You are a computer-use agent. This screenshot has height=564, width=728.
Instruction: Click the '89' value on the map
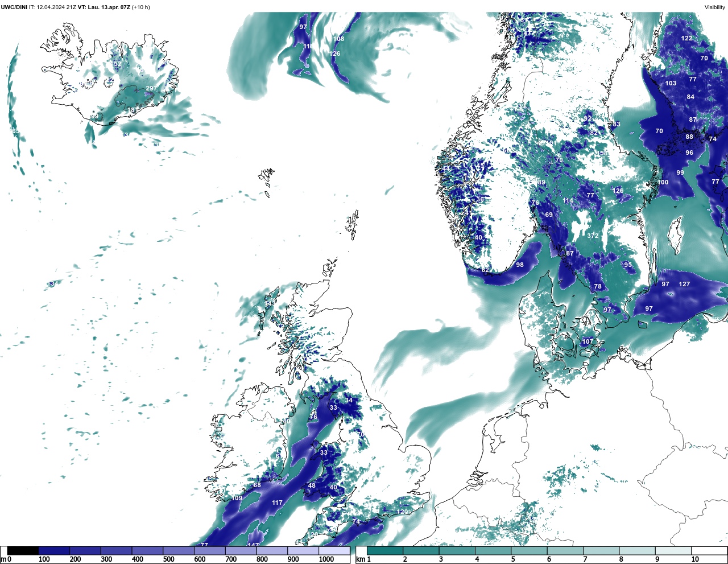pos(541,182)
